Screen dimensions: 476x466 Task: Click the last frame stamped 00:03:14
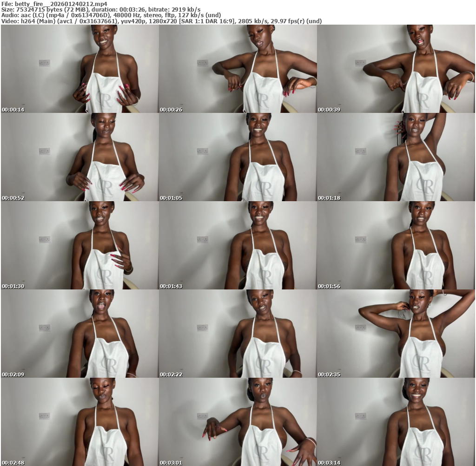click(x=396, y=422)
